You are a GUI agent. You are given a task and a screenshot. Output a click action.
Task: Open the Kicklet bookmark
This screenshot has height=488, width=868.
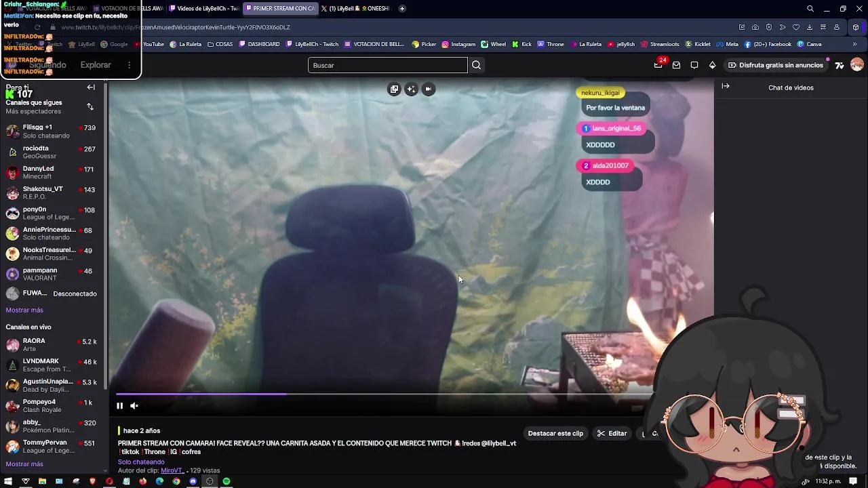[x=698, y=44]
